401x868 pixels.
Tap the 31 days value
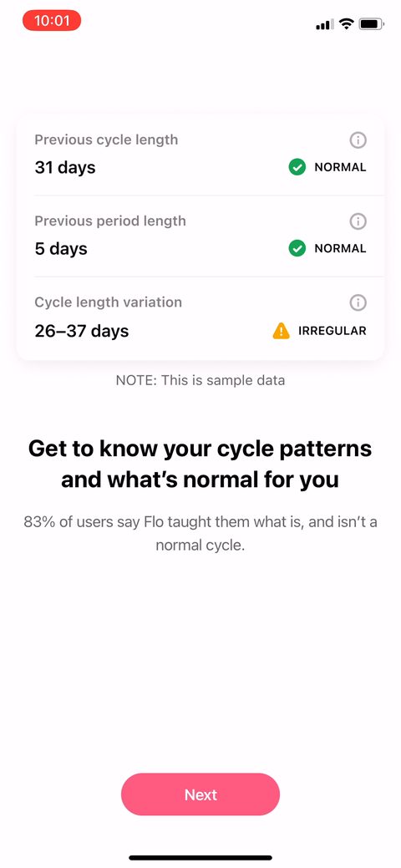(65, 167)
